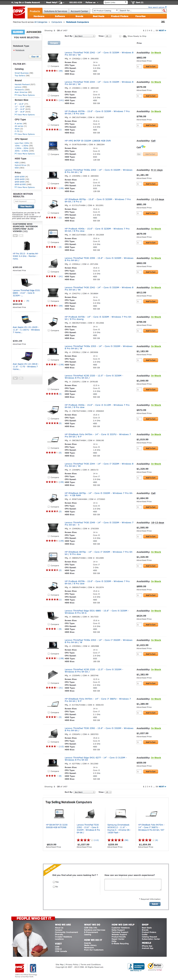
Task: Click the Norton Secured badge
Action: tap(157, 966)
